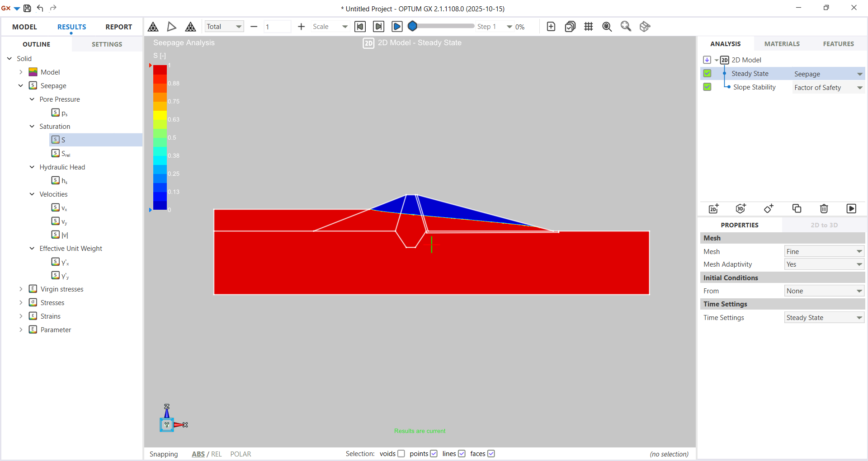Switch to the REPORT tab
Viewport: 868px width, 461px height.
118,27
